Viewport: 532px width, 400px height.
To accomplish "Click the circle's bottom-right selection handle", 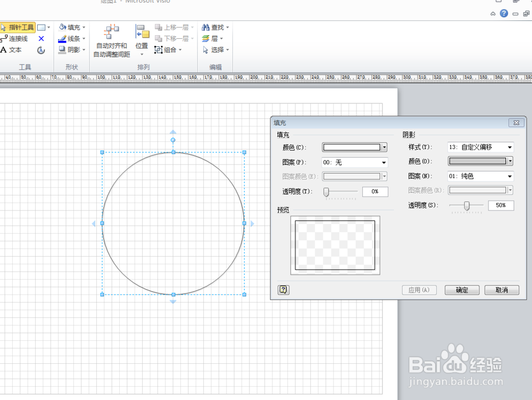I will (244, 295).
